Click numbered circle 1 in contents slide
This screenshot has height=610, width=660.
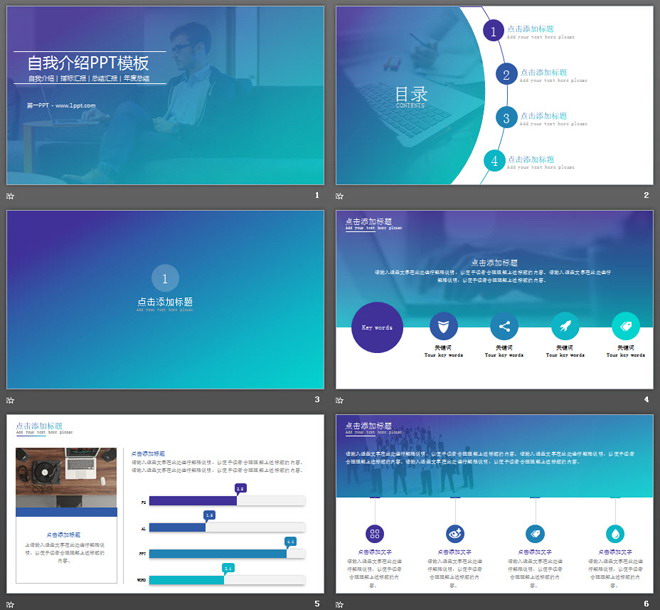[493, 30]
